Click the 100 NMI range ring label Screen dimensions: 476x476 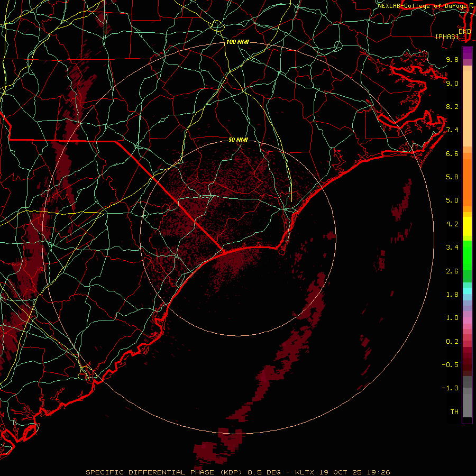coord(237,42)
